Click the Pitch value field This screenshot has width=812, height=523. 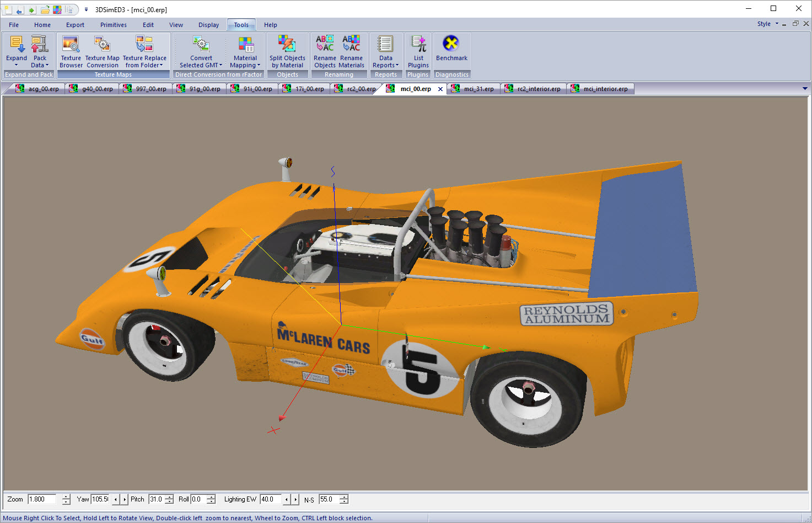pyautogui.click(x=157, y=499)
